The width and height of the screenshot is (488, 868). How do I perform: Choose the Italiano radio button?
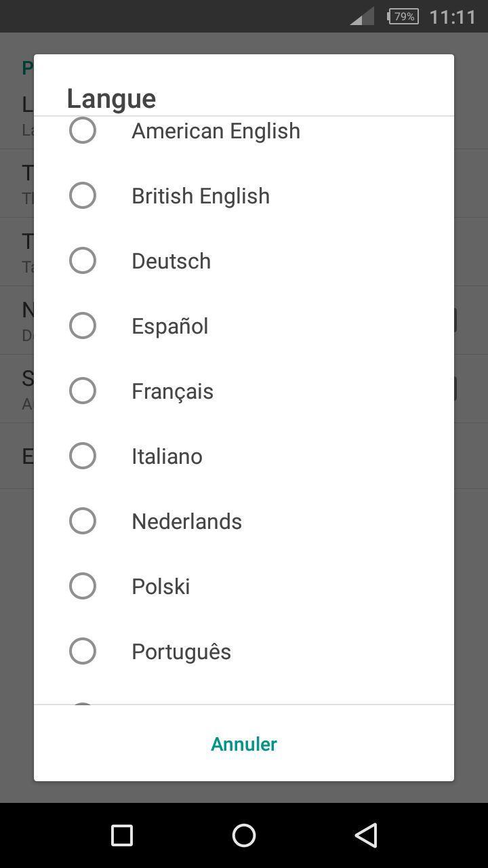[x=83, y=456]
